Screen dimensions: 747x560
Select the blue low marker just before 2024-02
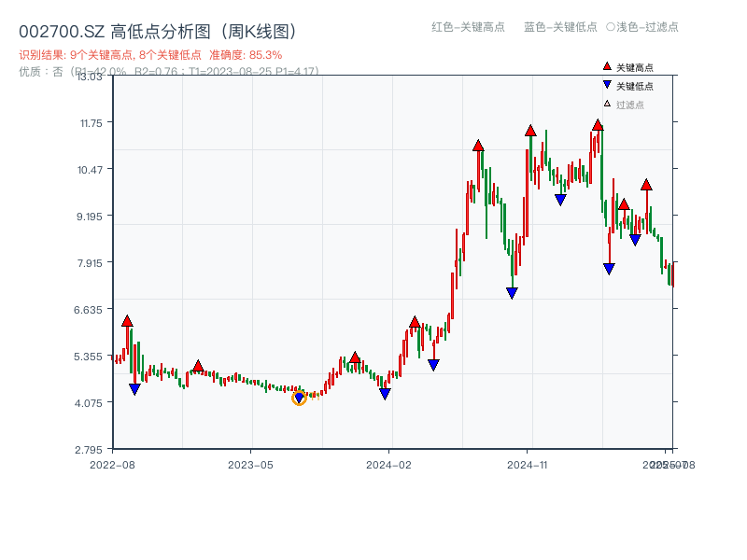coord(385,394)
